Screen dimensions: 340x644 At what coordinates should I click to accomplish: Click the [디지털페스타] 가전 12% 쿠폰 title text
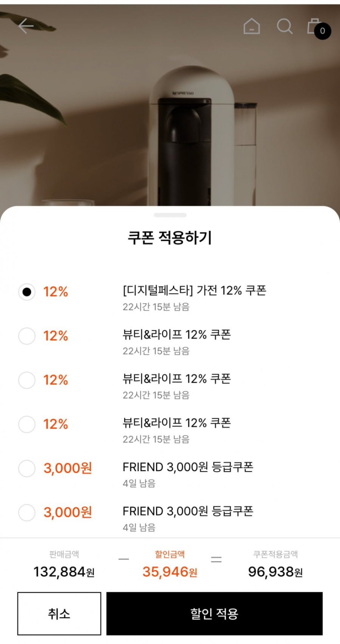click(194, 291)
